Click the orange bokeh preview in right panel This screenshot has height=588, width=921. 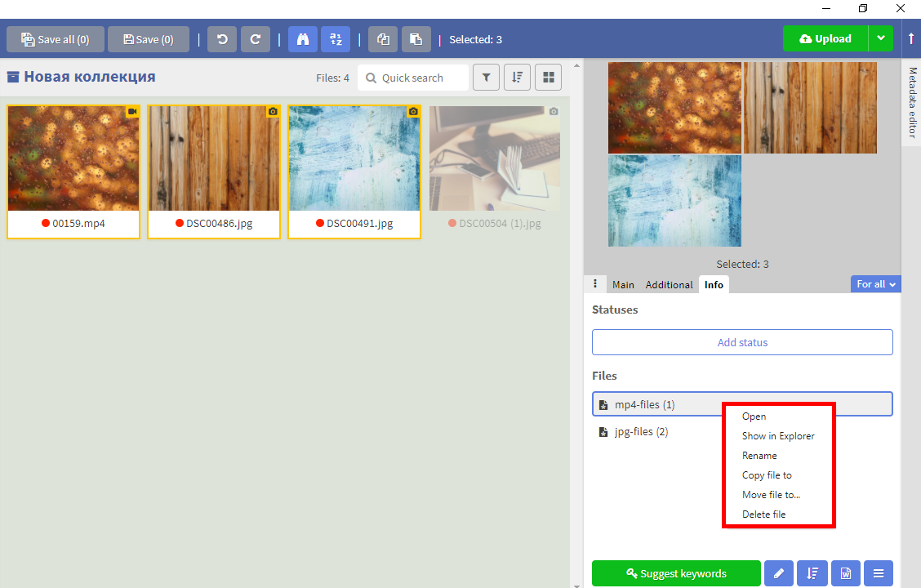pyautogui.click(x=674, y=108)
